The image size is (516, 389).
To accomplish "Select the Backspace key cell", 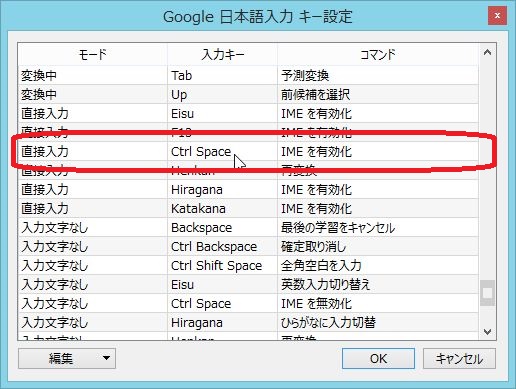I will coord(222,228).
